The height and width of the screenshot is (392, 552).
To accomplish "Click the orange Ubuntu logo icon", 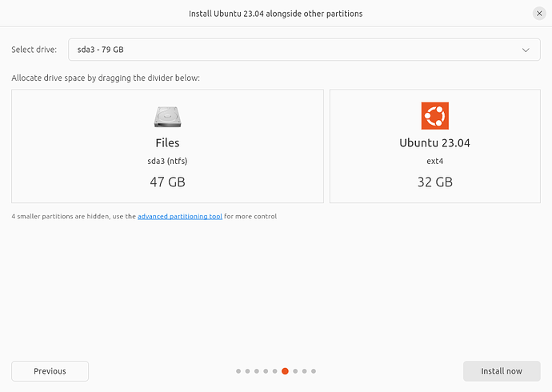I will pyautogui.click(x=434, y=116).
